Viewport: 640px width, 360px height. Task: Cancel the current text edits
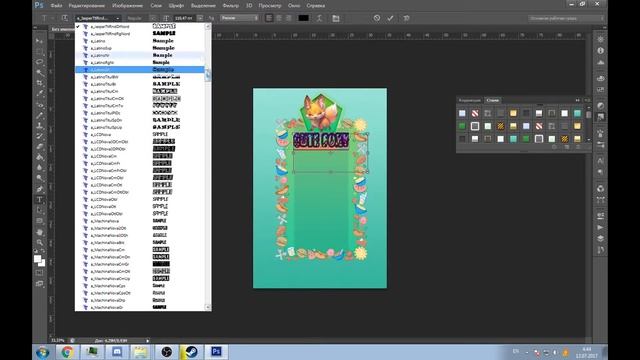click(x=377, y=18)
